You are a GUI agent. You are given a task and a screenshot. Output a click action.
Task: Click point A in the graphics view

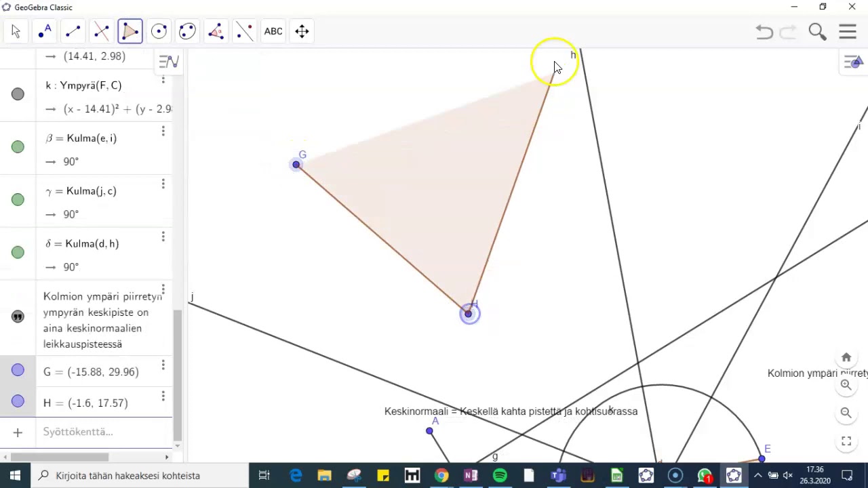[429, 431]
